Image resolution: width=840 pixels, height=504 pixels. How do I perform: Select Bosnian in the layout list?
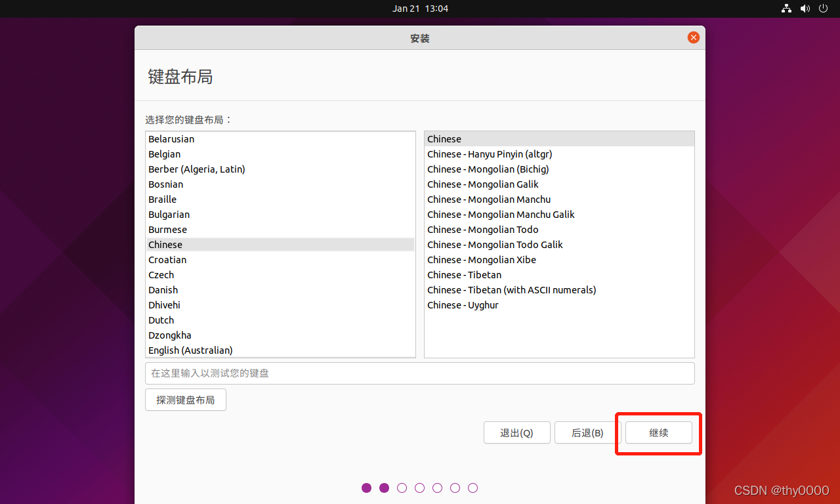[x=281, y=184]
